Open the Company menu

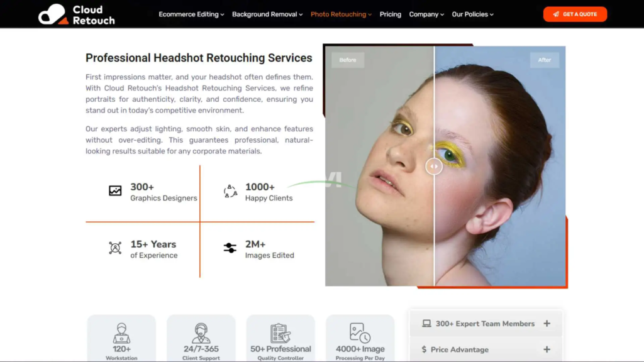tap(426, 14)
